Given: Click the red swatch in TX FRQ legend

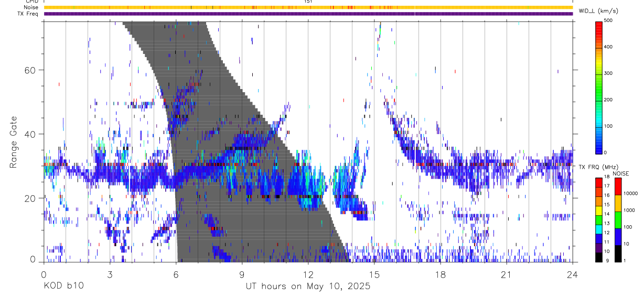Looking at the screenshot, I should click(x=598, y=181).
